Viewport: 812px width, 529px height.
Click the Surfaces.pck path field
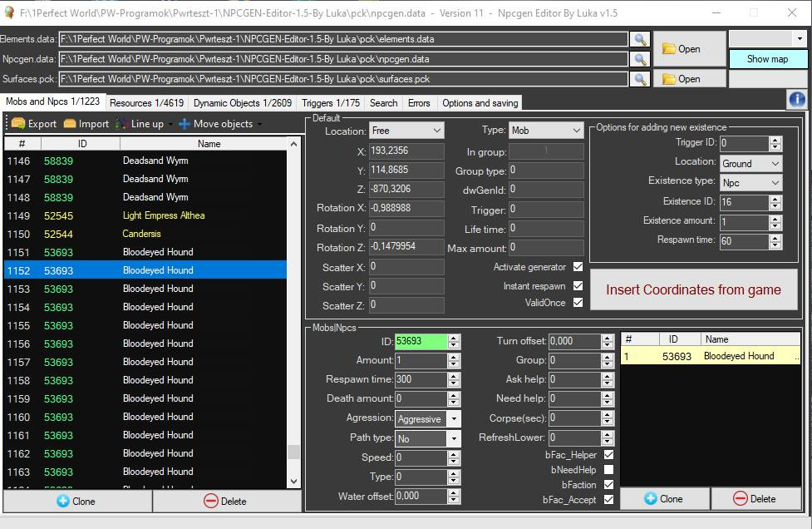tap(343, 79)
